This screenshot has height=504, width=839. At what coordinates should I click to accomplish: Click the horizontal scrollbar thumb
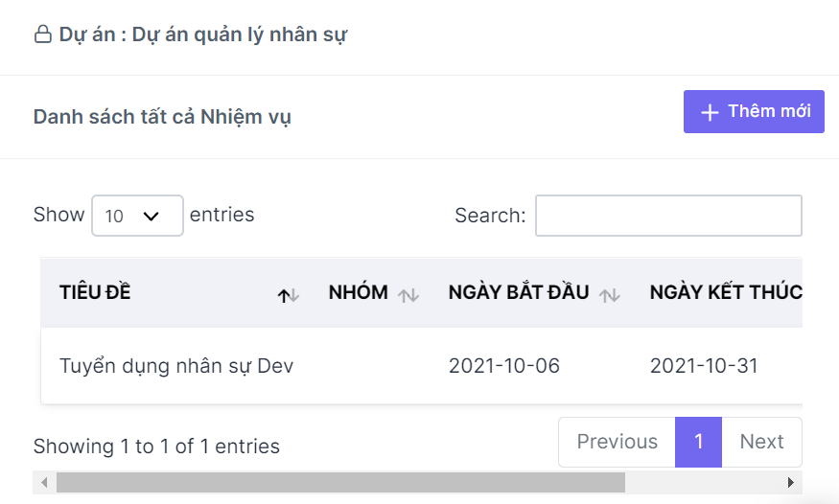point(340,483)
